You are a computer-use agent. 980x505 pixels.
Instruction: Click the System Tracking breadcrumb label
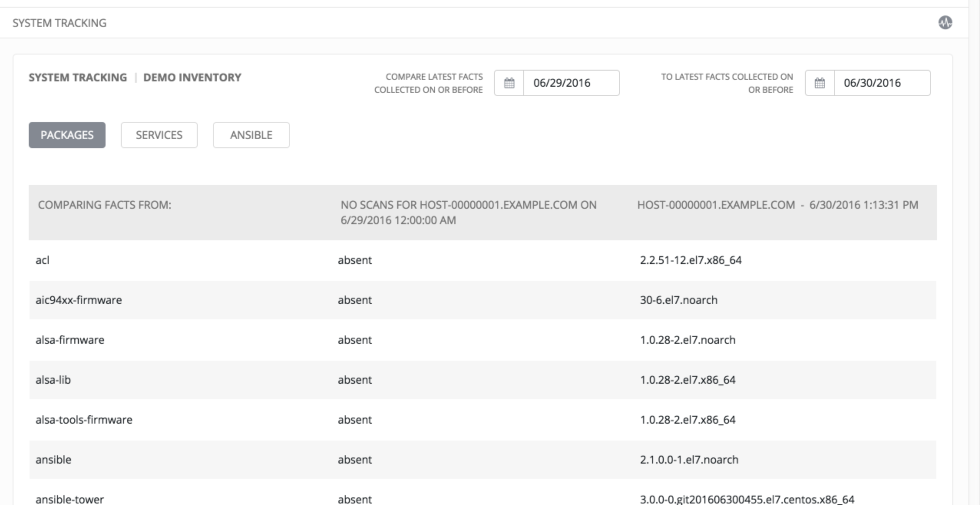coord(78,78)
